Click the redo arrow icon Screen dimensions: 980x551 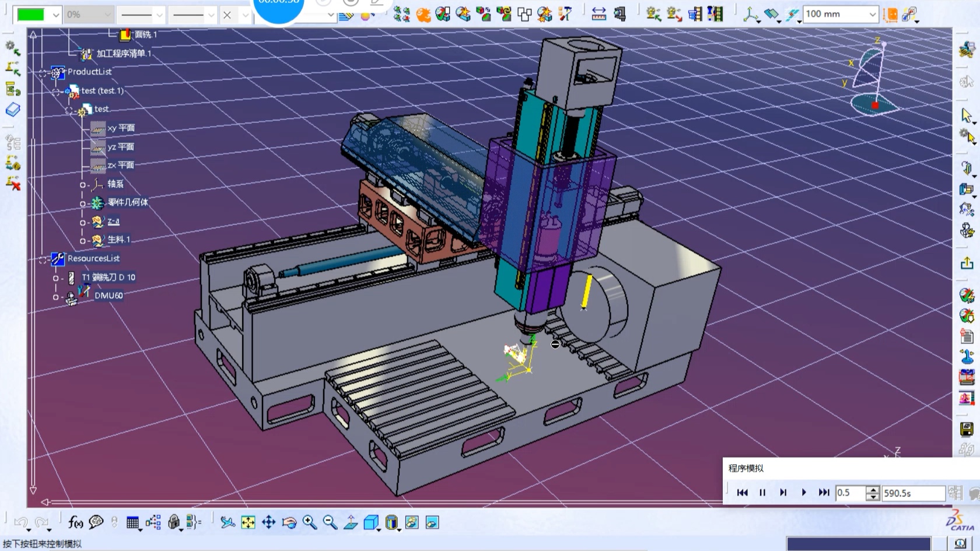tap(42, 522)
